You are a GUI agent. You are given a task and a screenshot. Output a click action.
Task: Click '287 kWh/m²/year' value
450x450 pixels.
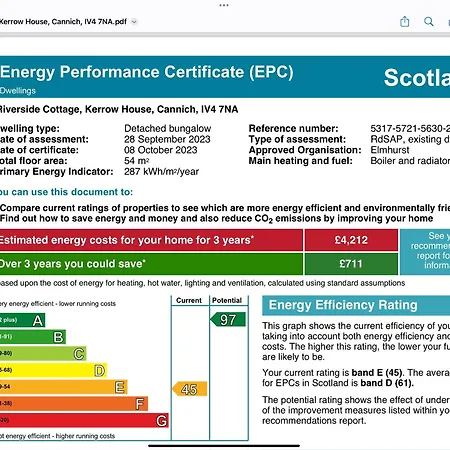pos(162,172)
